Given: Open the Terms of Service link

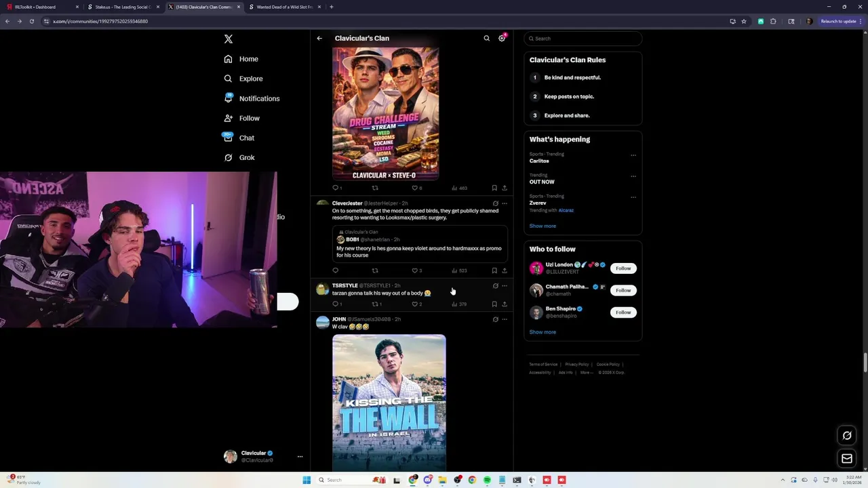Looking at the screenshot, I should click(x=543, y=365).
